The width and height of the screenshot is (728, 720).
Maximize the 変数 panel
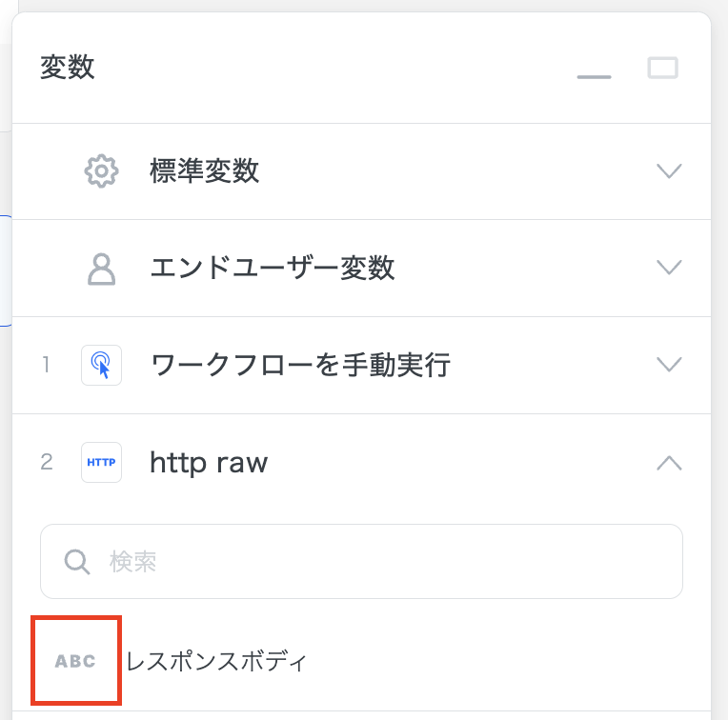tap(662, 69)
